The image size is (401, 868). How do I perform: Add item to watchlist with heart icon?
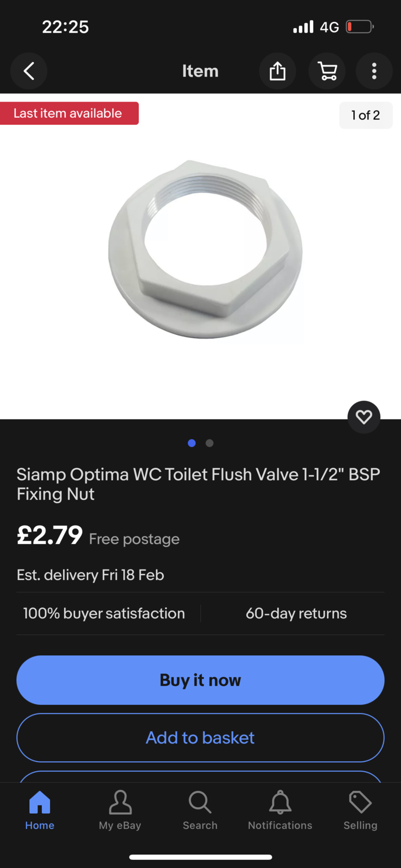click(364, 417)
